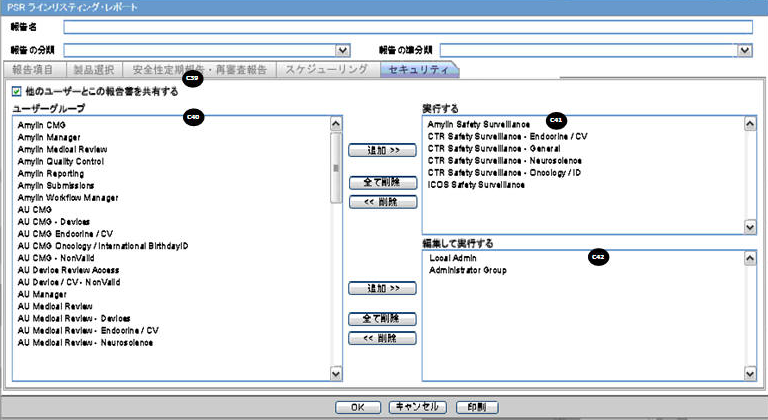The width and height of the screenshot is (768, 420).
Task: Click 編集して実行する list scroll-up arrow
Action: pos(750,258)
